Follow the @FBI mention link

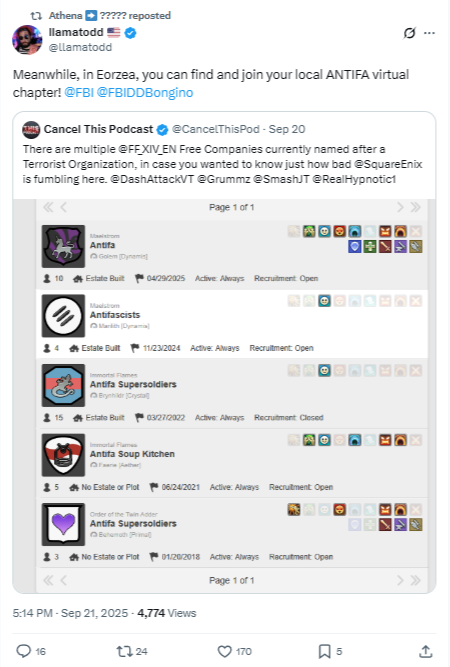coord(79,92)
